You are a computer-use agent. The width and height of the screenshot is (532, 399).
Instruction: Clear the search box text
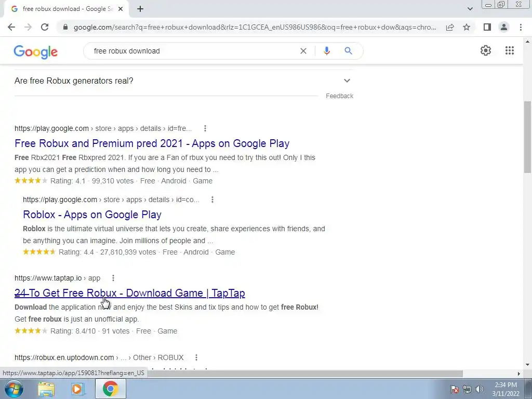(303, 51)
